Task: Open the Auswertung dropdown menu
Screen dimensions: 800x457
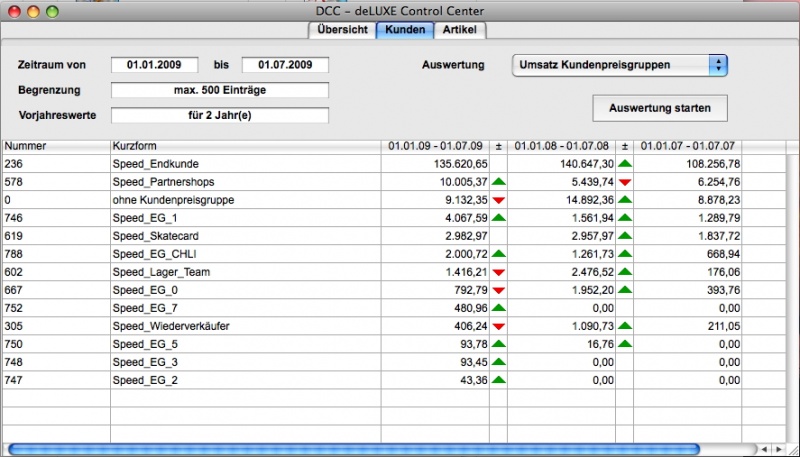Action: pyautogui.click(x=618, y=65)
